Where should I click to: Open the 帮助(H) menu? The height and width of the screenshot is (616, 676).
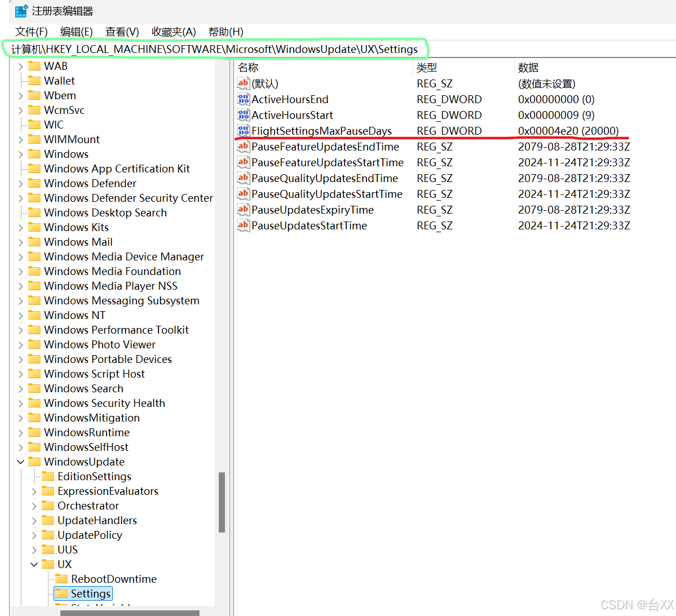(x=226, y=32)
